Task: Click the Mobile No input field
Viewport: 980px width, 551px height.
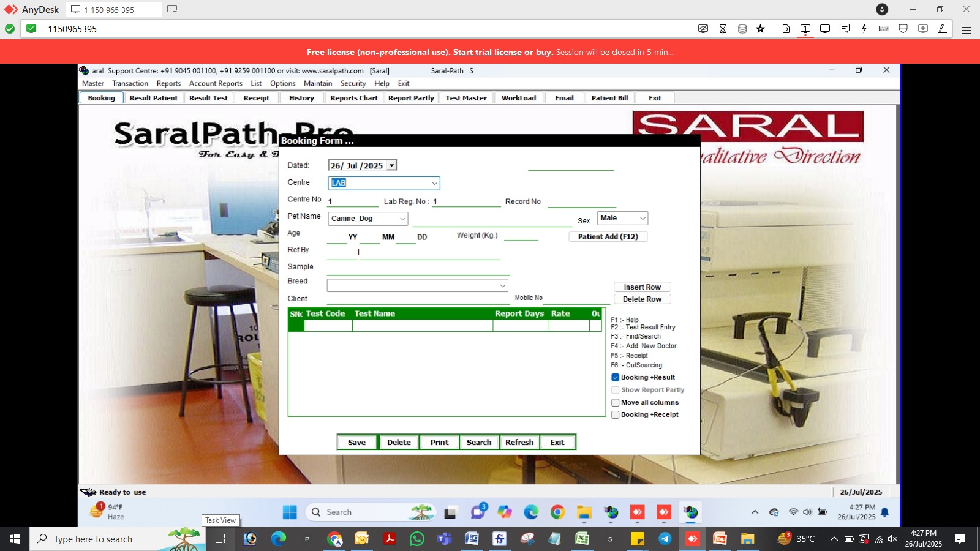Action: (x=576, y=298)
